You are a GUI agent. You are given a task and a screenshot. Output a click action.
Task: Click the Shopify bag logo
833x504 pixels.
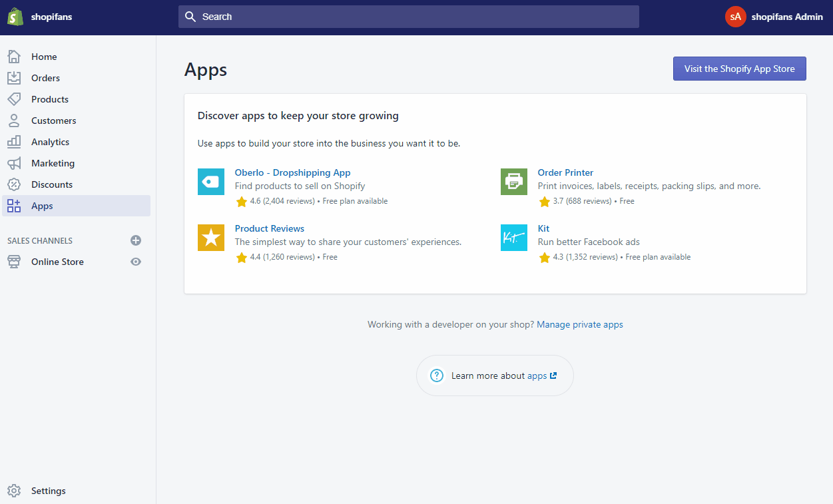[15, 17]
